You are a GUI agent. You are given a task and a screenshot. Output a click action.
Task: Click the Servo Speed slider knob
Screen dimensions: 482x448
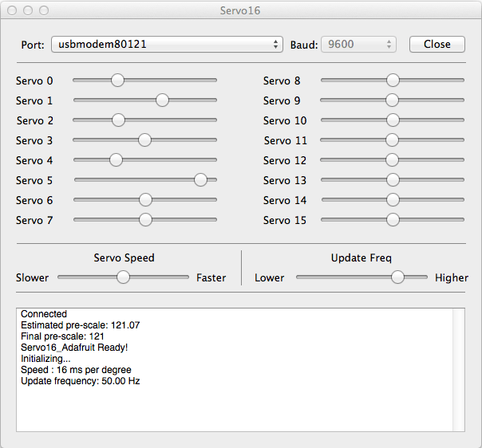123,277
